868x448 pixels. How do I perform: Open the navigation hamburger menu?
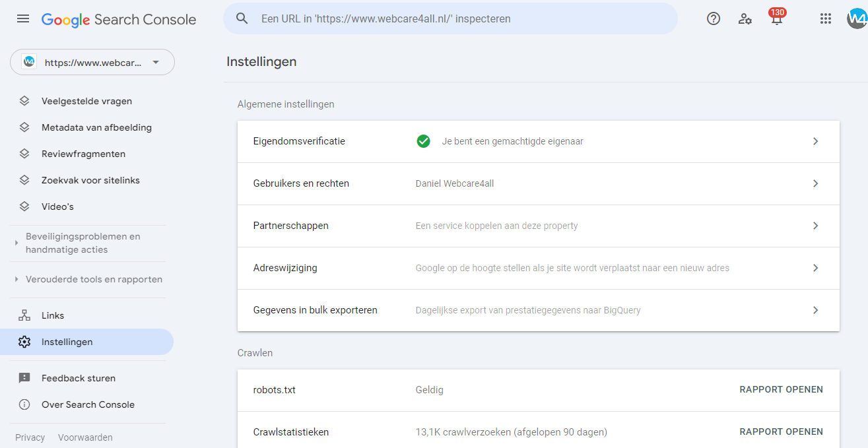pos(22,18)
